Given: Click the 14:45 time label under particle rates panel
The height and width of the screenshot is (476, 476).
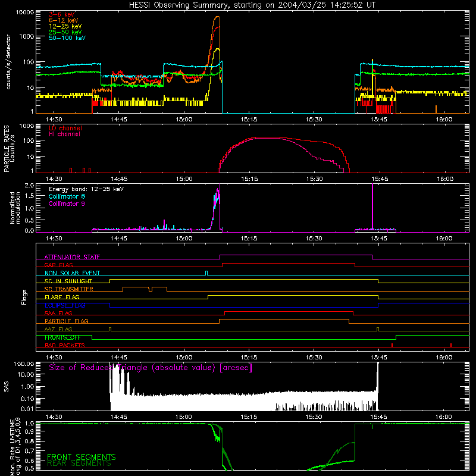Looking at the screenshot, I should point(118,179).
